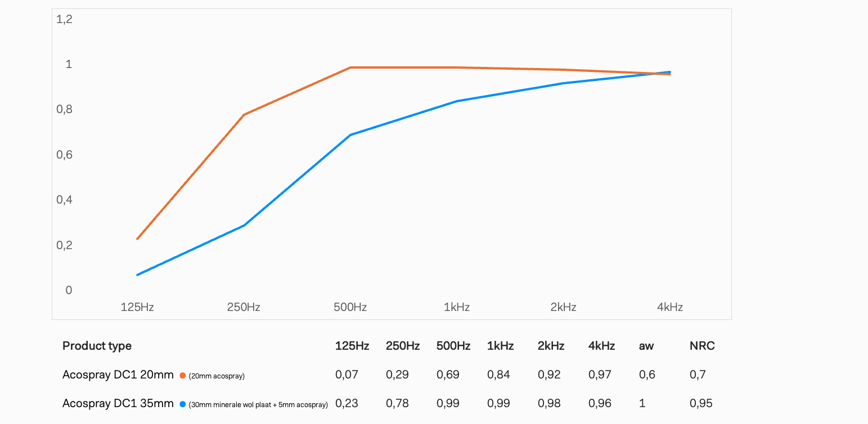Click the blue dot beside Acospray DC1 35mm

(x=182, y=404)
